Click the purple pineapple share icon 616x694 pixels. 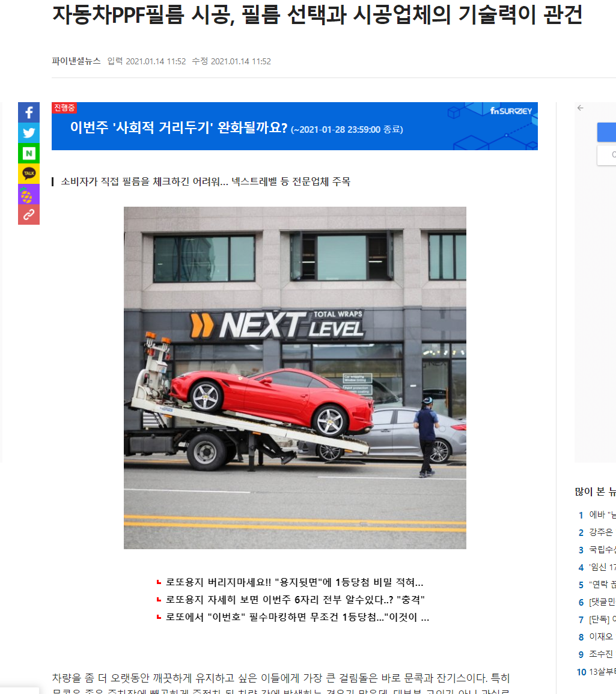(29, 194)
